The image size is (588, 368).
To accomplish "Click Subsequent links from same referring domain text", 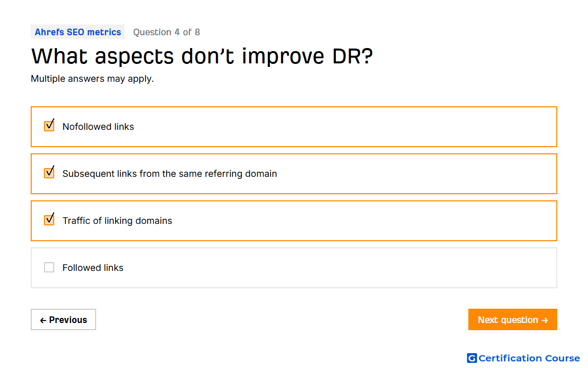I will point(170,174).
